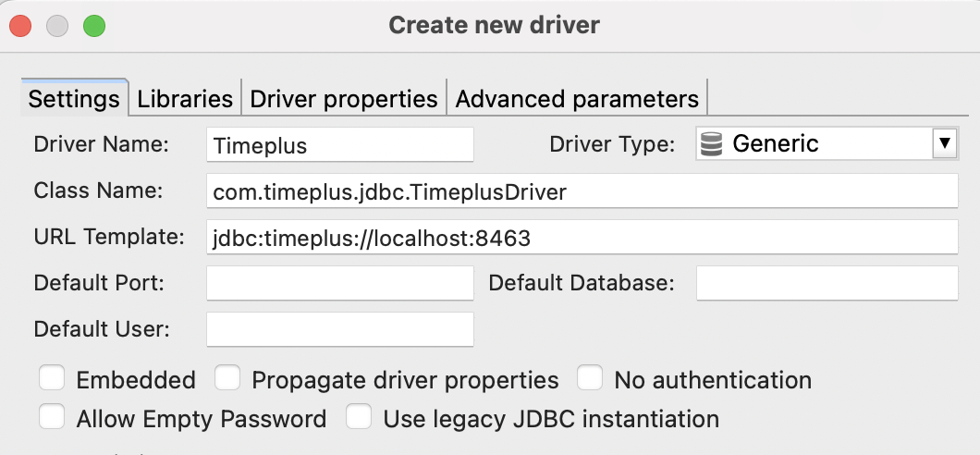Click the Default Port input box
Screen dimensions: 980x455
[340, 283]
